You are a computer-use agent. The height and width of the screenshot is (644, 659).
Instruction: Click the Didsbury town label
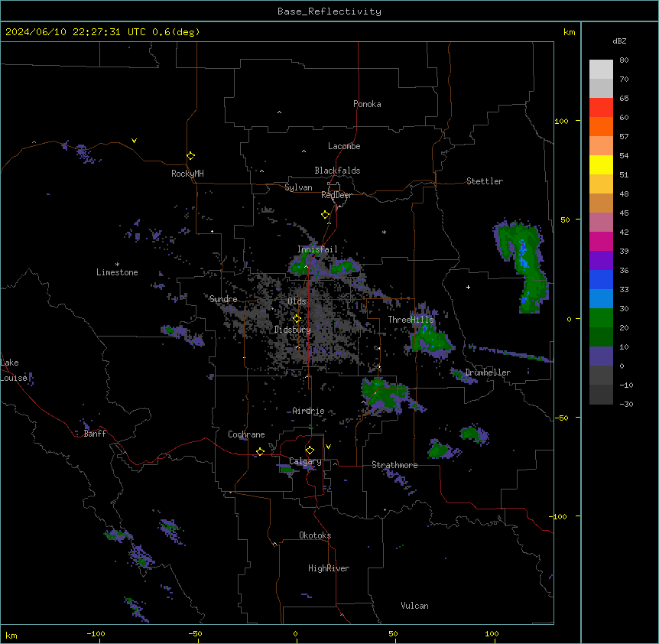tap(293, 330)
